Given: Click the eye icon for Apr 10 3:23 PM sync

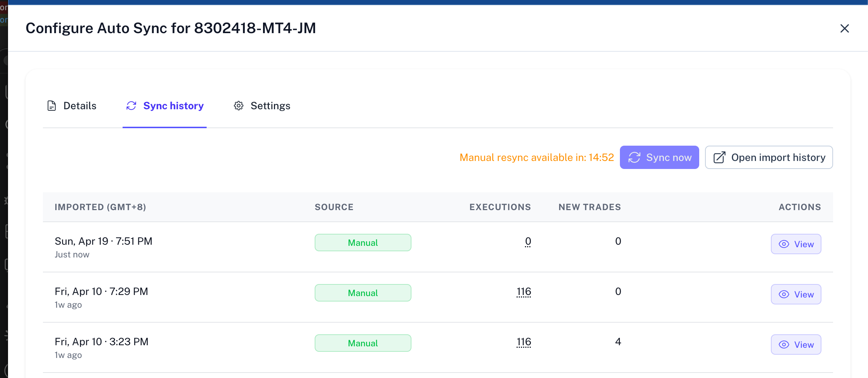Looking at the screenshot, I should 784,344.
